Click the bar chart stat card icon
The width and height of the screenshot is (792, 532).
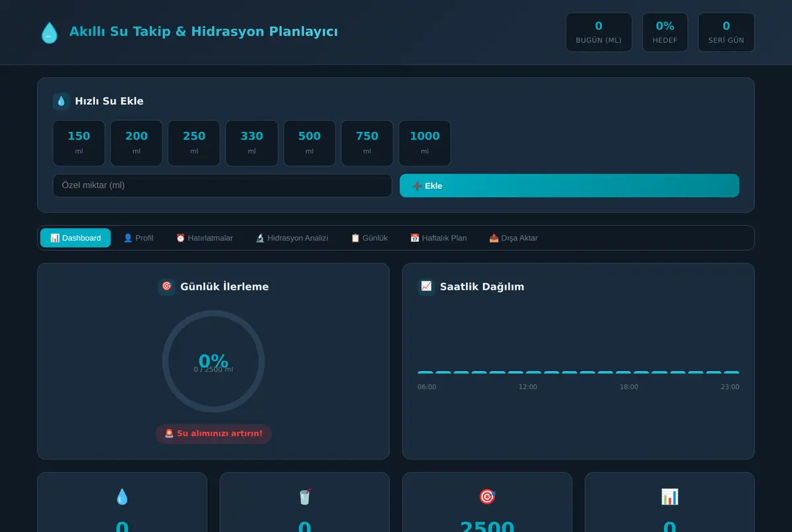[x=669, y=496]
